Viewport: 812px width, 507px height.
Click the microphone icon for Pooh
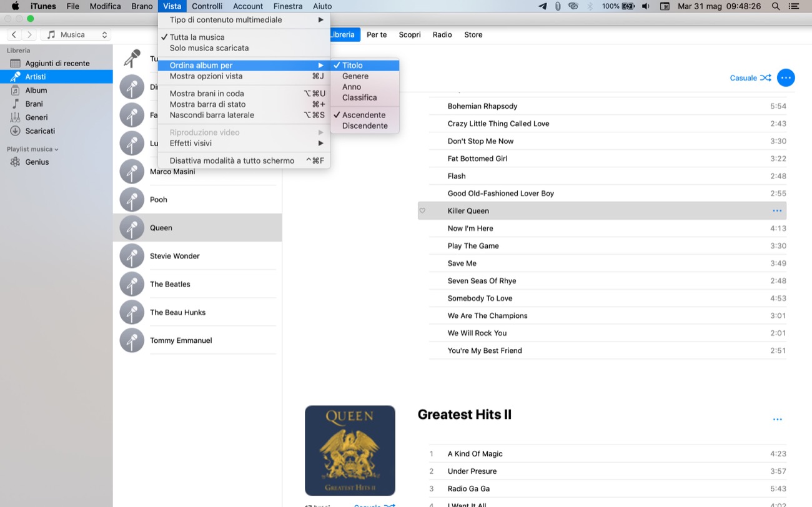coord(132,200)
